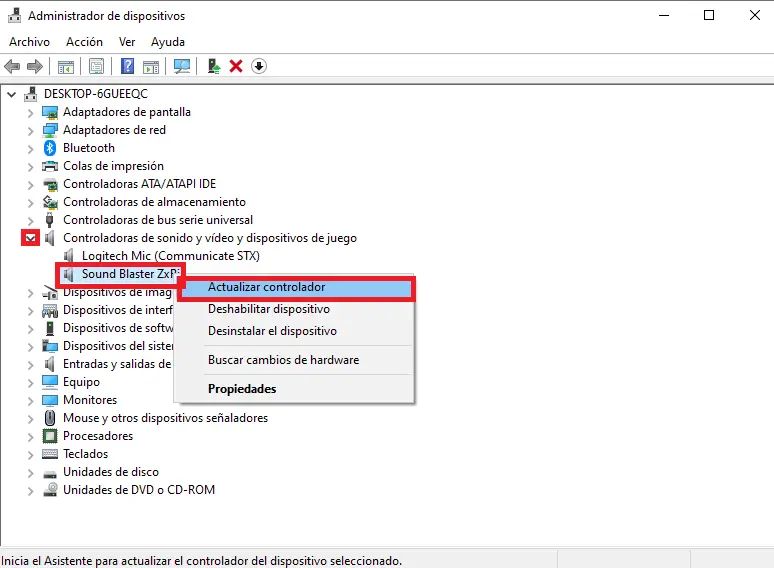The width and height of the screenshot is (774, 568).
Task: Select the Procesadores row label
Action: click(x=98, y=436)
